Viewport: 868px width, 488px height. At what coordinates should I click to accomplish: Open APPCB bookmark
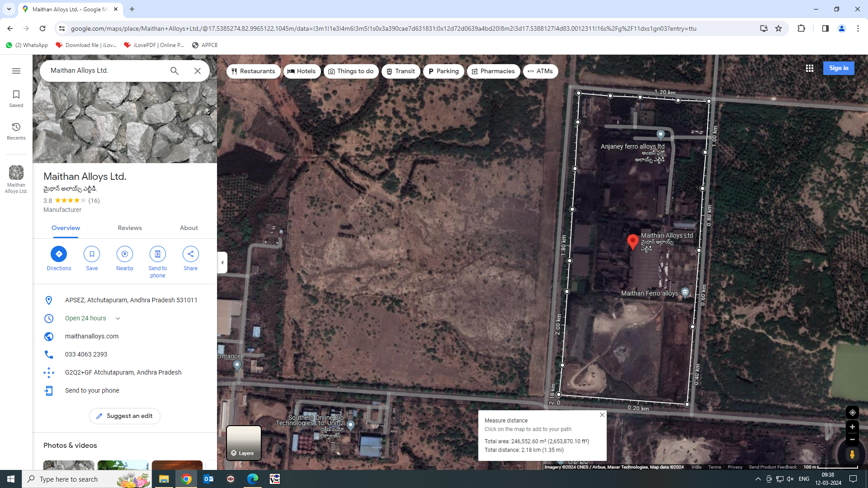point(205,45)
